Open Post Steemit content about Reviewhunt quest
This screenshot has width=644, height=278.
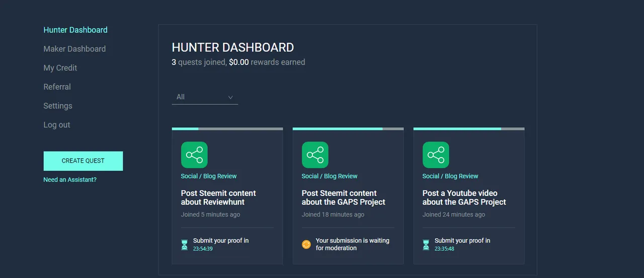(218, 197)
